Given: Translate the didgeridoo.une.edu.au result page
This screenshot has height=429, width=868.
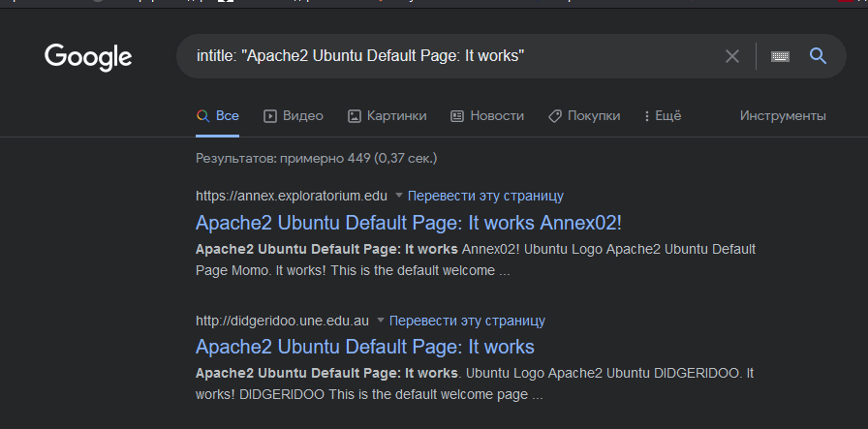Looking at the screenshot, I should (x=467, y=321).
